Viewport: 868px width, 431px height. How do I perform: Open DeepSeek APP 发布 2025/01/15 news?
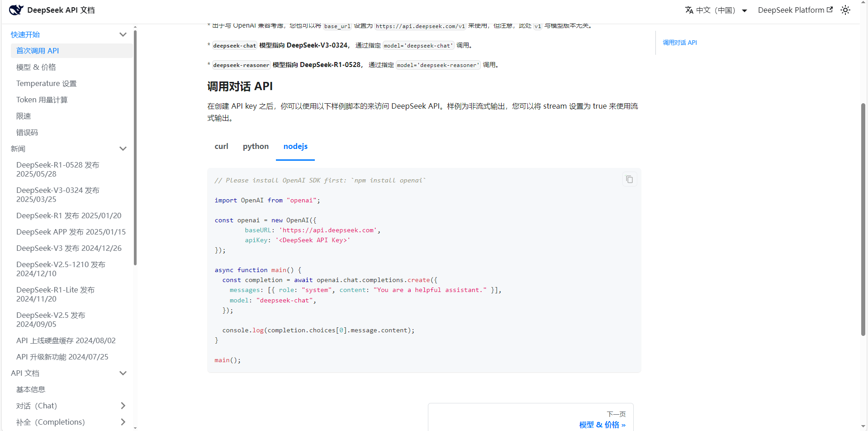tap(71, 232)
